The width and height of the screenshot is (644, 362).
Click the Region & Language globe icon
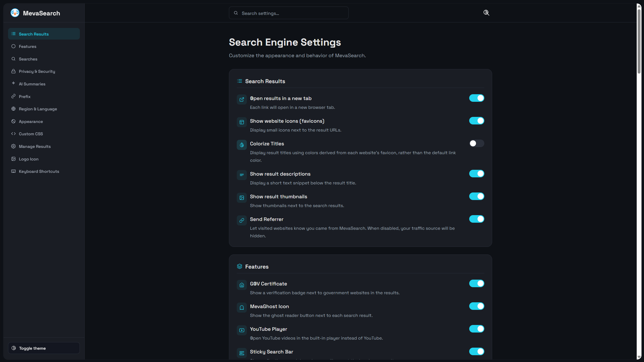click(13, 109)
